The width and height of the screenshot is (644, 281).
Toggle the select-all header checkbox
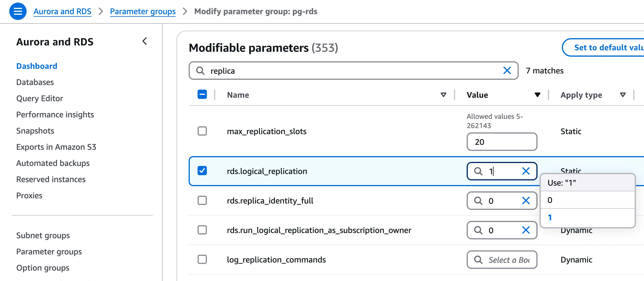click(x=202, y=94)
